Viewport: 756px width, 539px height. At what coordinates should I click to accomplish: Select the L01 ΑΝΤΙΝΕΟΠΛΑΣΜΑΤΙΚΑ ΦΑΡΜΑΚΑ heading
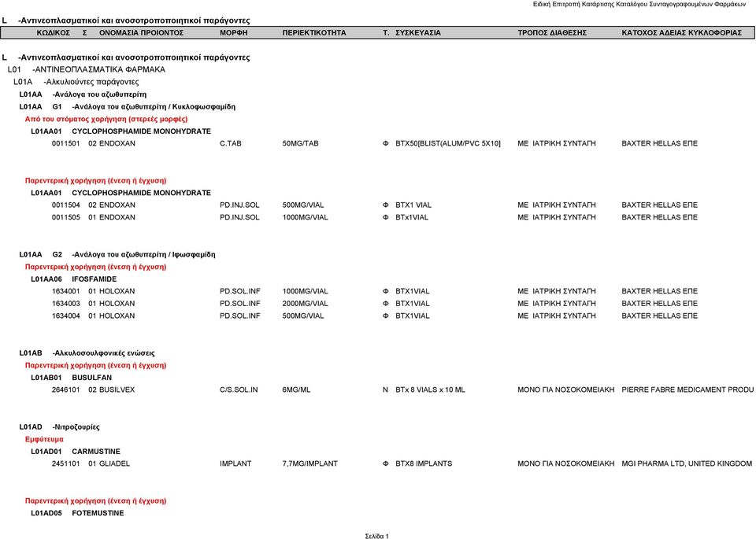87,69
